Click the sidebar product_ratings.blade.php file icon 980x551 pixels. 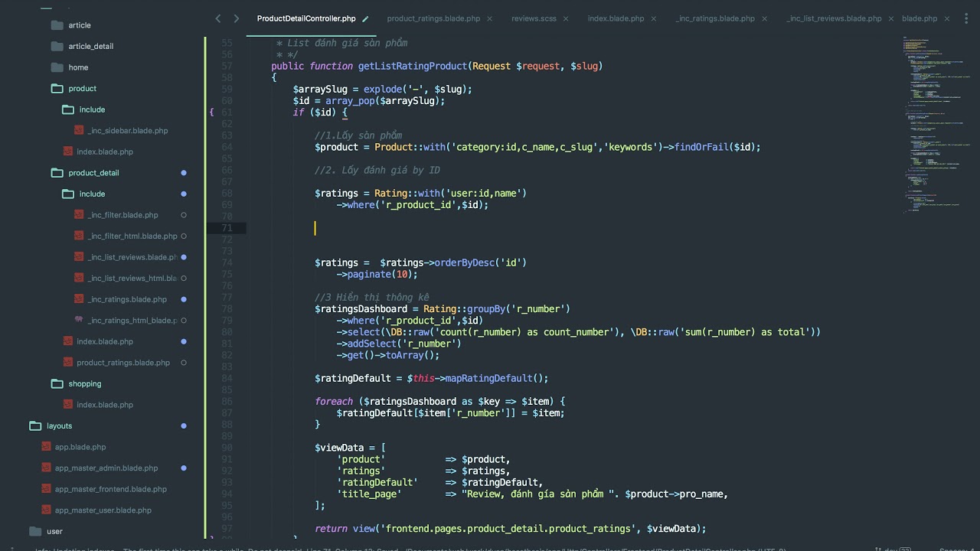(x=68, y=362)
